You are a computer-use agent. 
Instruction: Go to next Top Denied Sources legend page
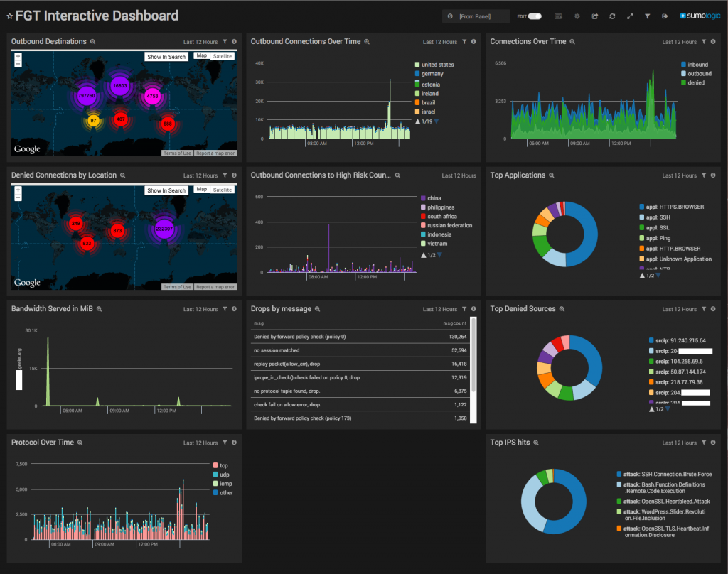[668, 409]
